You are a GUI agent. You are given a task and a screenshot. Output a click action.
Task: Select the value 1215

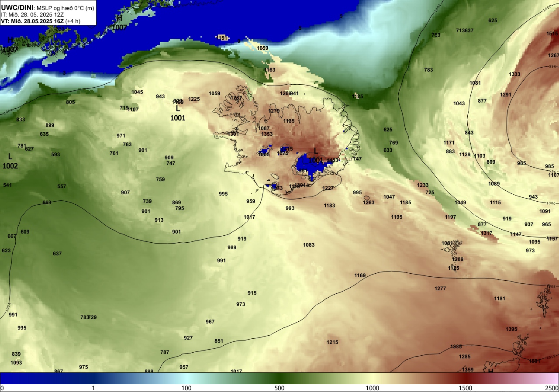(332, 342)
